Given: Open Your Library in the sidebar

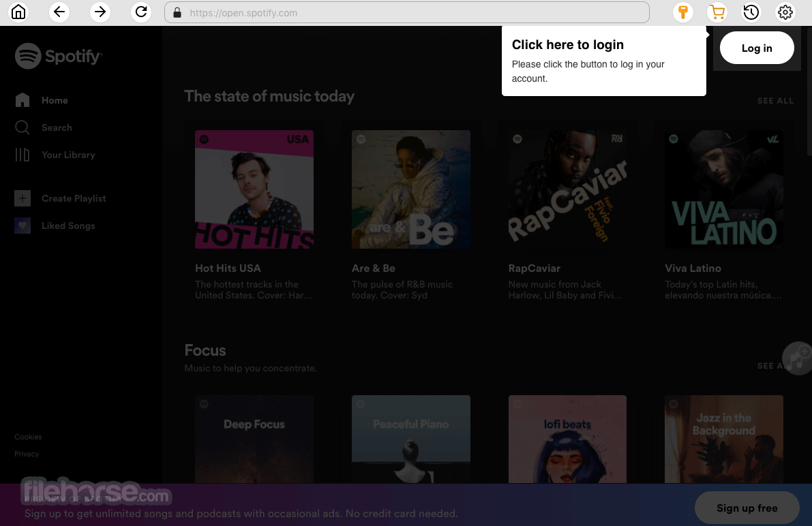Looking at the screenshot, I should click(55, 155).
